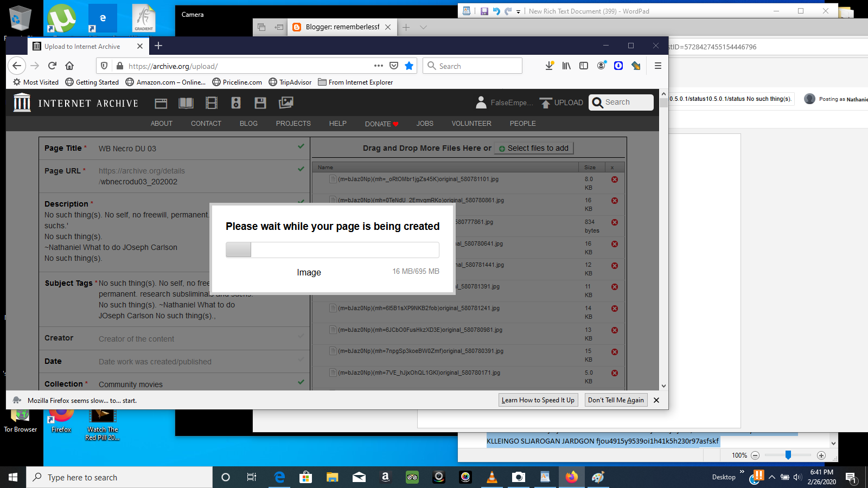Open Internet Archive texts book icon
This screenshot has width=868, height=488.
(186, 103)
